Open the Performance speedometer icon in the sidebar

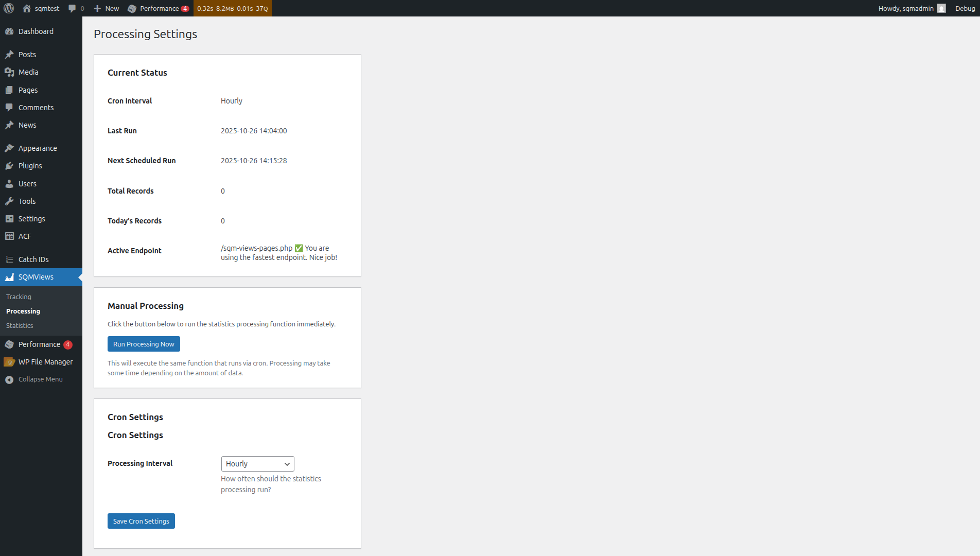click(x=10, y=344)
